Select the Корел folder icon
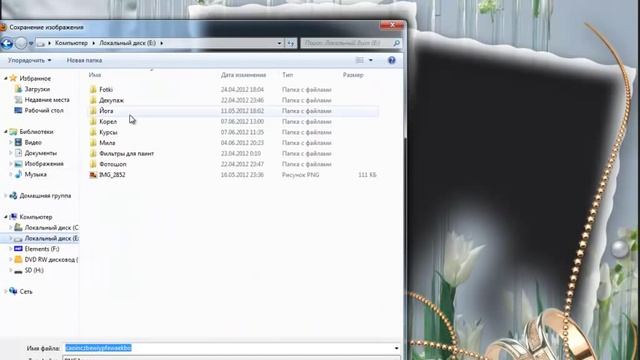 click(93, 121)
